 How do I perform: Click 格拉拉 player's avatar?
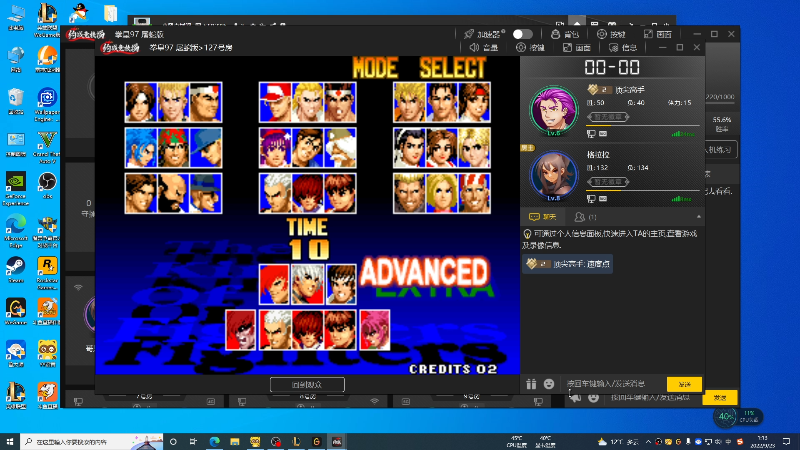[x=554, y=176]
